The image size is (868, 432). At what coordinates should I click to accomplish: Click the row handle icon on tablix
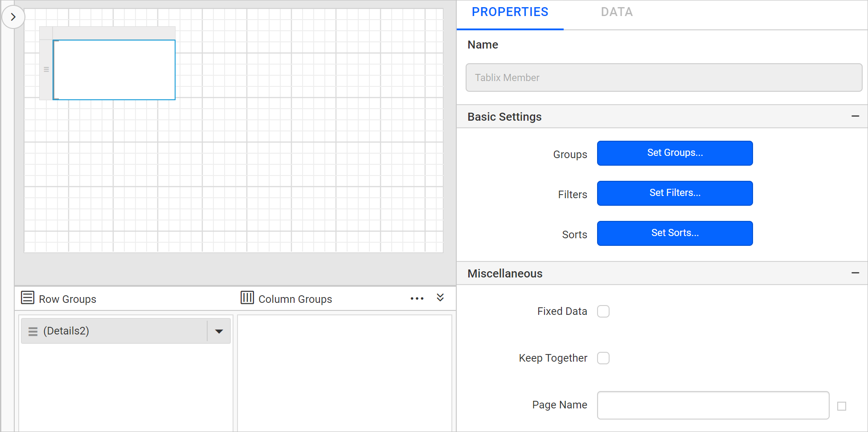[46, 69]
